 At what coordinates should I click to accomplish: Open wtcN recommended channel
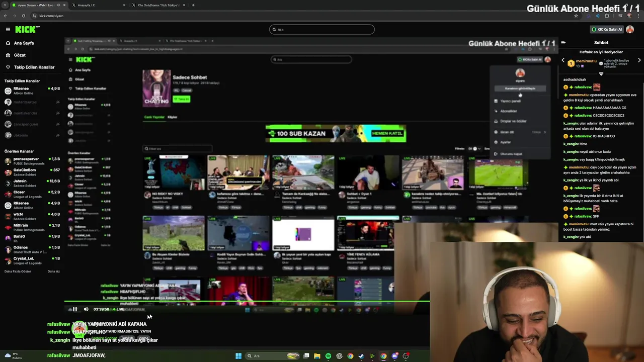(31, 216)
